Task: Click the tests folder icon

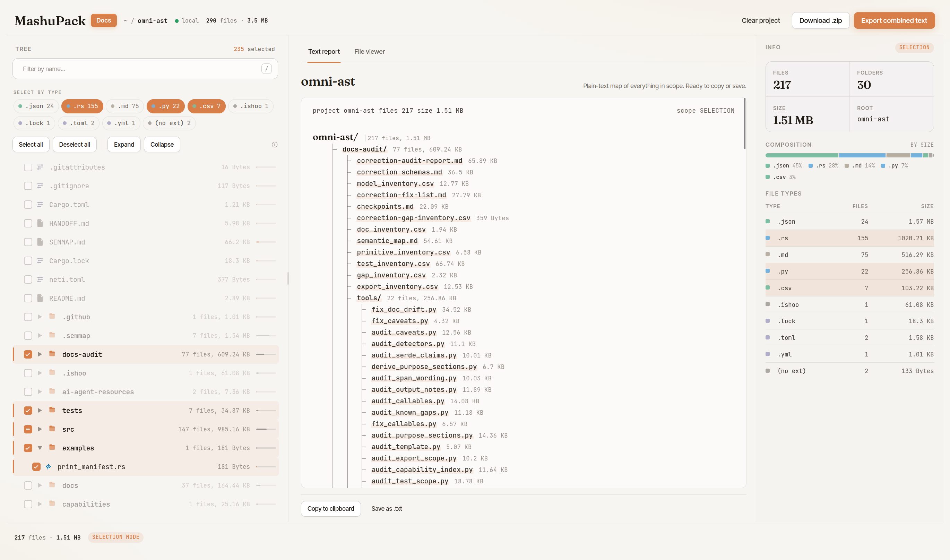Action: click(52, 410)
